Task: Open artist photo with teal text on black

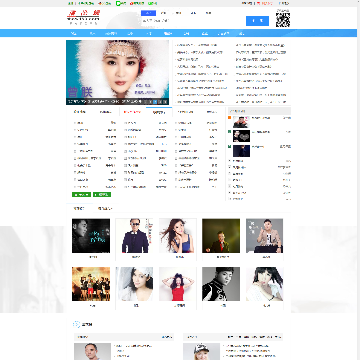Action: click(x=91, y=236)
